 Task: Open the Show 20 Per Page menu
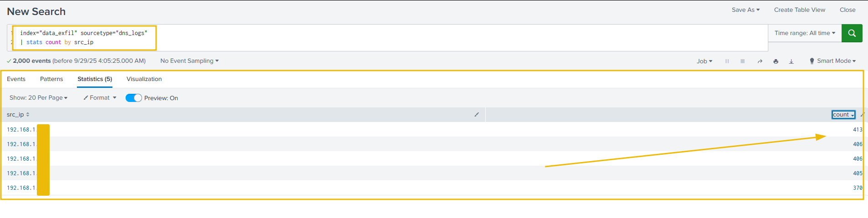pos(38,98)
